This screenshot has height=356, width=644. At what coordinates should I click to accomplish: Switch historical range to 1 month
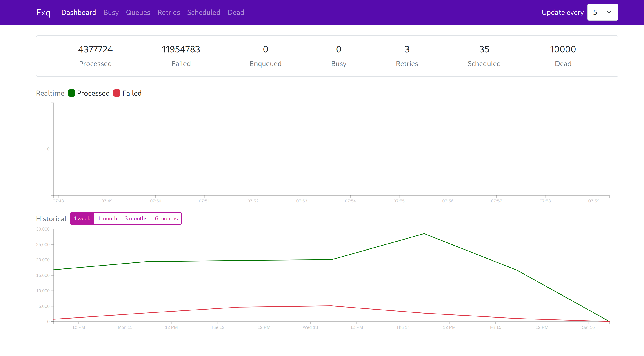107,218
